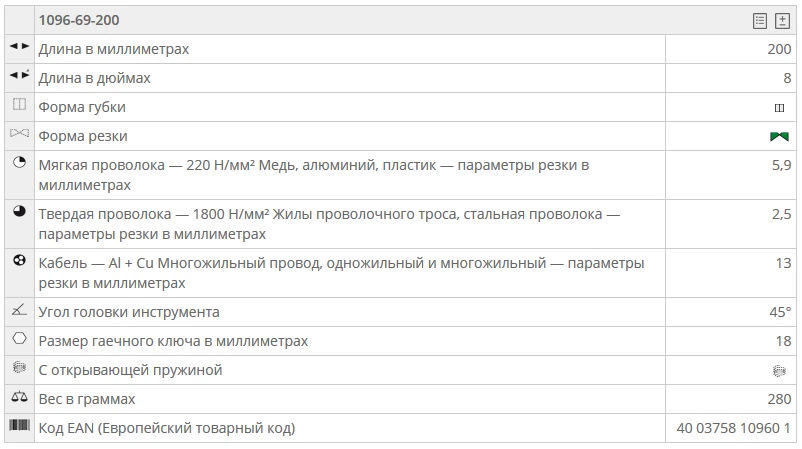Click the jaw shape icon beside Форма губки
This screenshot has height=449, width=802.
[19, 105]
